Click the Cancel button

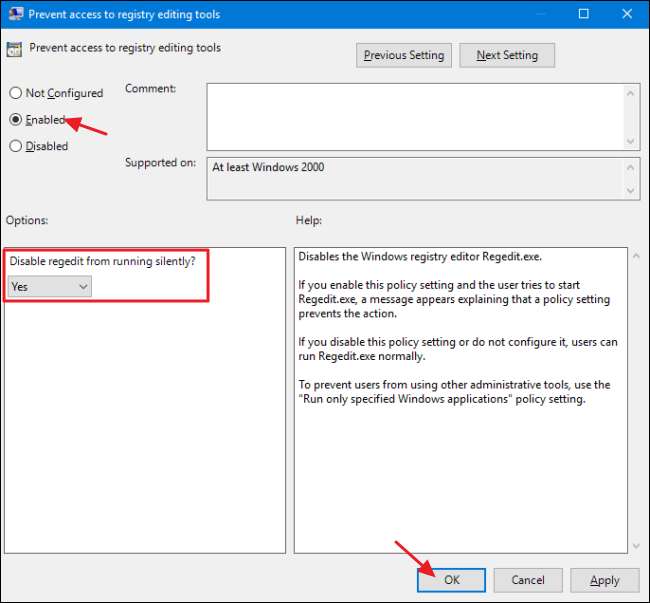528,580
